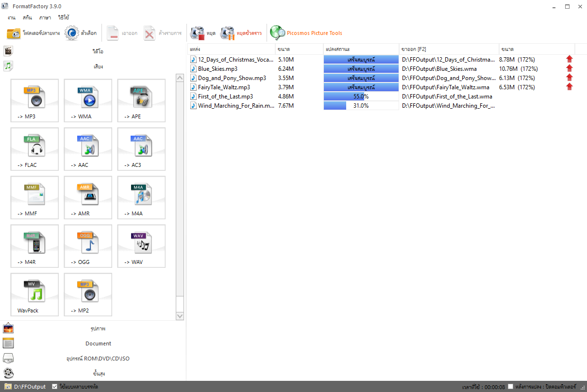The width and height of the screenshot is (587, 392).
Task: Click the input size column header
Action: tap(299, 49)
